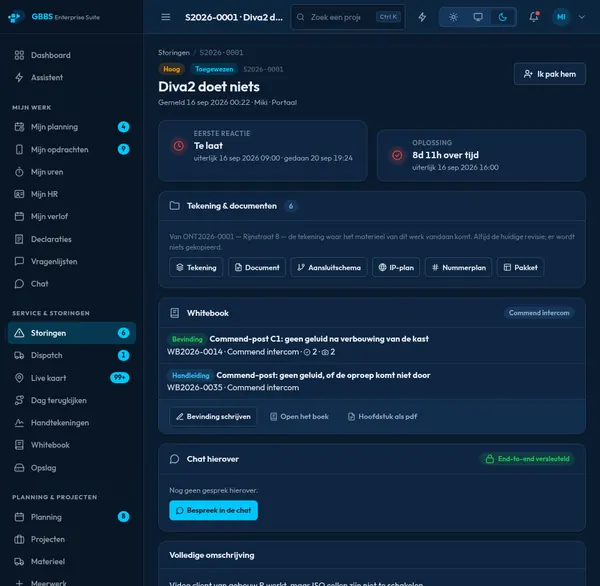Open Mijn planning in sidebar

(x=72, y=127)
